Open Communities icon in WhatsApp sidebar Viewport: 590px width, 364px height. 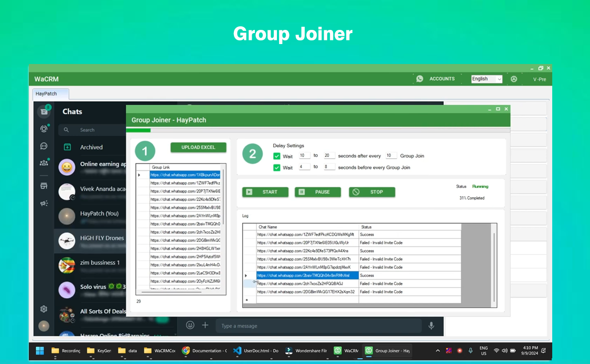tap(44, 163)
